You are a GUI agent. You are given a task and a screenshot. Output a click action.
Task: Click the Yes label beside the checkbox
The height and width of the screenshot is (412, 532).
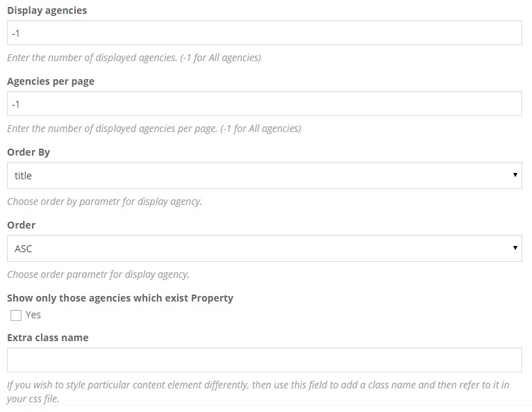(x=33, y=315)
